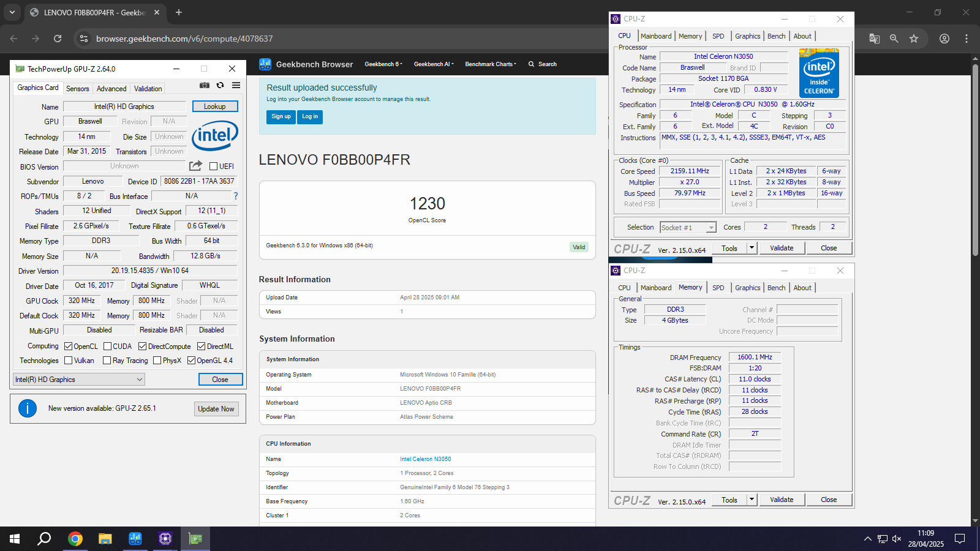980x551 pixels.
Task: Toggle the Ray Tracing checkbox
Action: click(107, 361)
